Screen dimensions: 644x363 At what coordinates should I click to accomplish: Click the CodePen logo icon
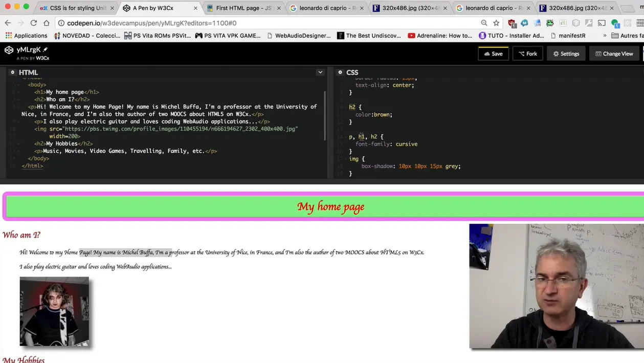pyautogui.click(x=9, y=50)
